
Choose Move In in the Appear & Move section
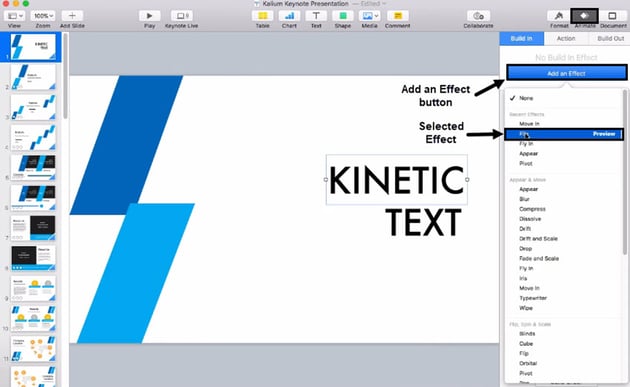(x=529, y=288)
